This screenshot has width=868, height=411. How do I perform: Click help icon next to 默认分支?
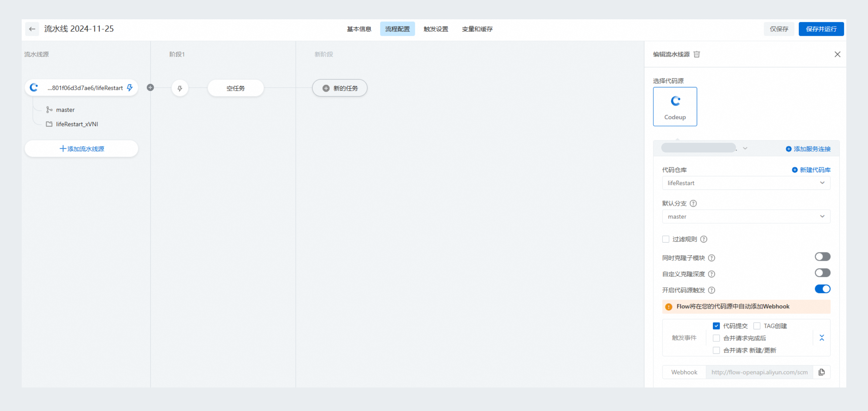[x=693, y=203]
